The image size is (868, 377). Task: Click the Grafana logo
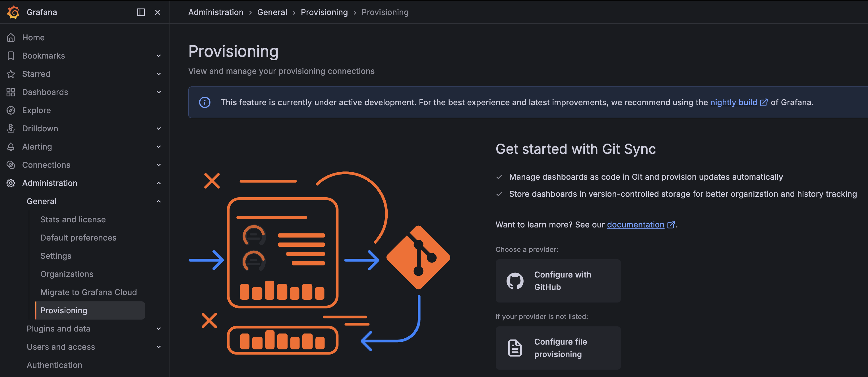pos(13,12)
